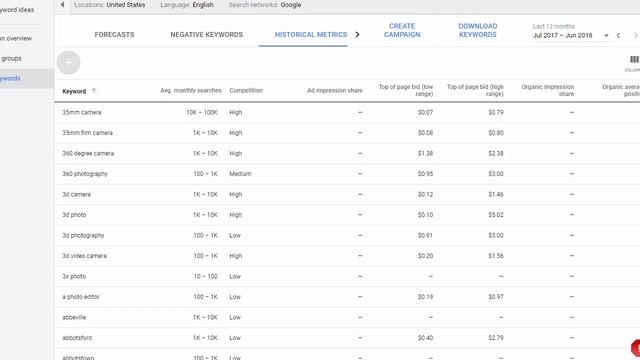Click the Keyword column header
This screenshot has height=360, width=640.
click(x=74, y=91)
